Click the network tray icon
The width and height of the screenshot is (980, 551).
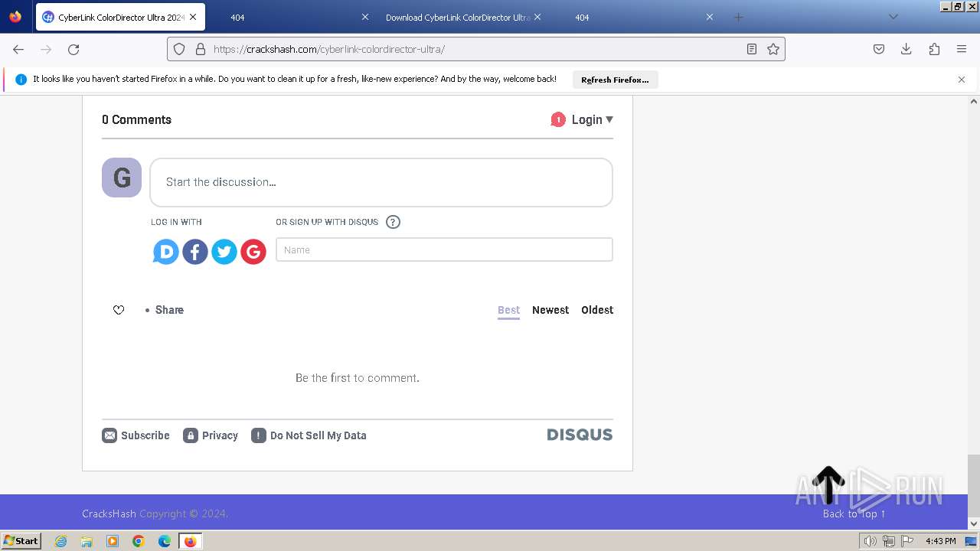coord(889,541)
